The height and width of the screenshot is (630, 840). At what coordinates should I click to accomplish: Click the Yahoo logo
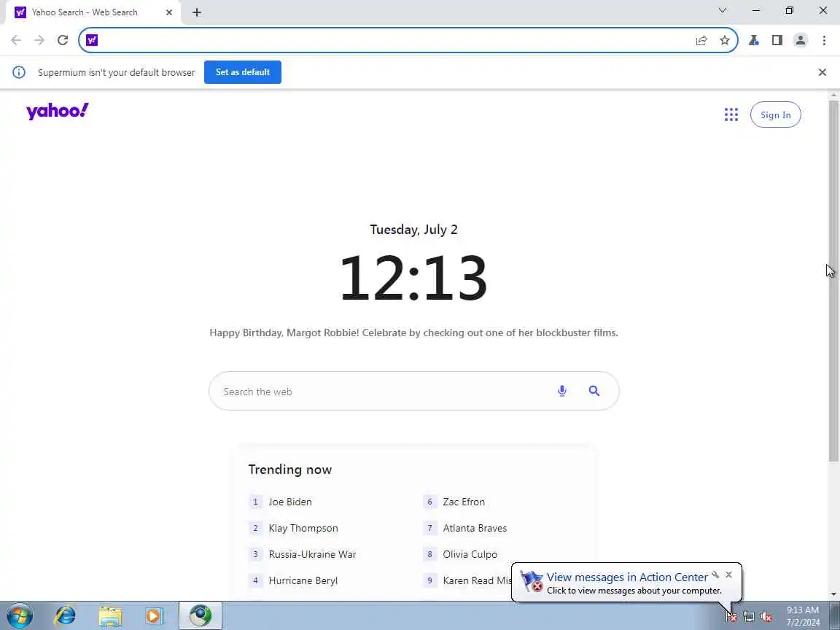click(58, 111)
